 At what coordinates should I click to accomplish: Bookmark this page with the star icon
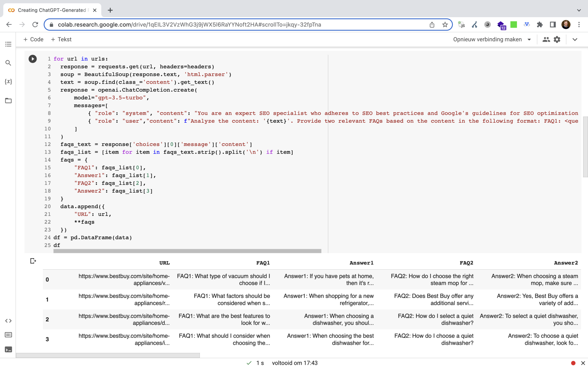pyautogui.click(x=445, y=24)
